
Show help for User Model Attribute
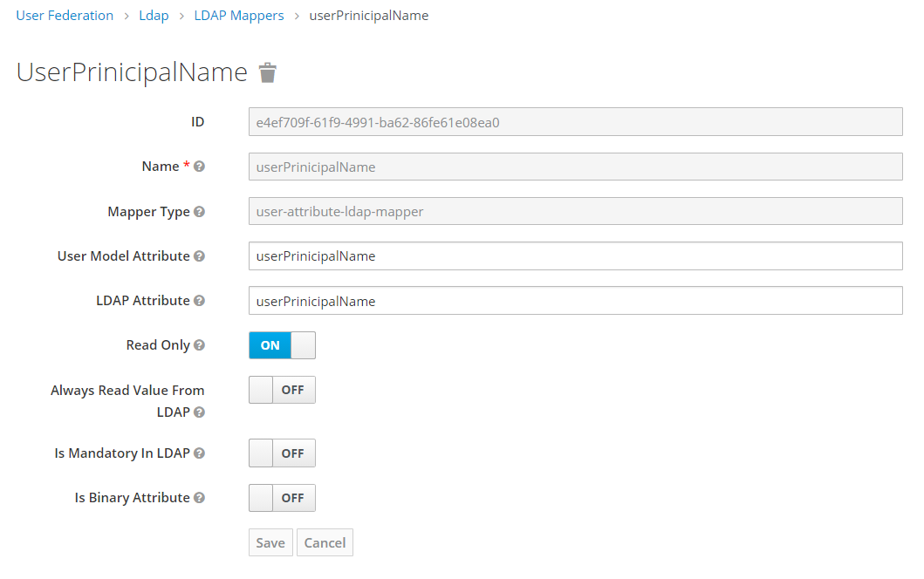(x=200, y=256)
